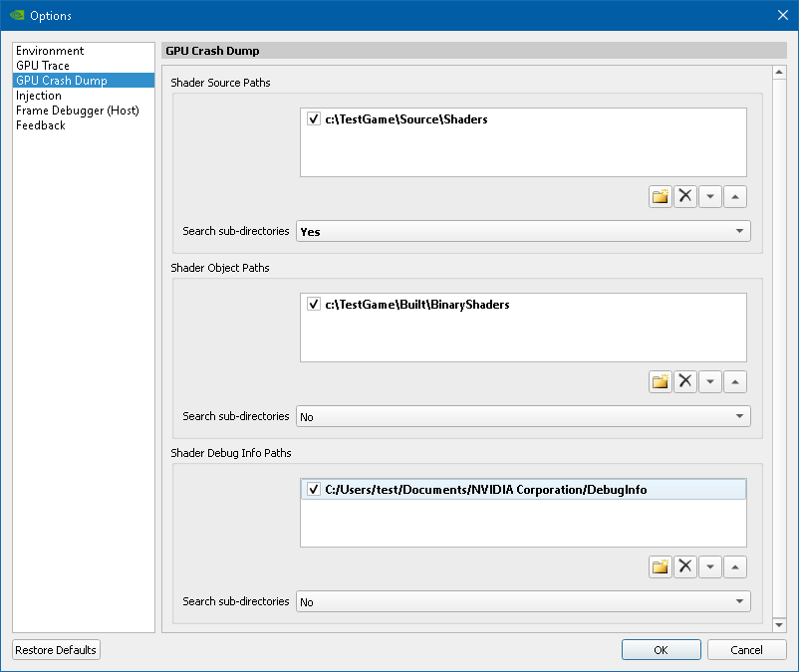The width and height of the screenshot is (799, 672).
Task: Open Frame Debugger (Host) options page
Action: [x=77, y=111]
